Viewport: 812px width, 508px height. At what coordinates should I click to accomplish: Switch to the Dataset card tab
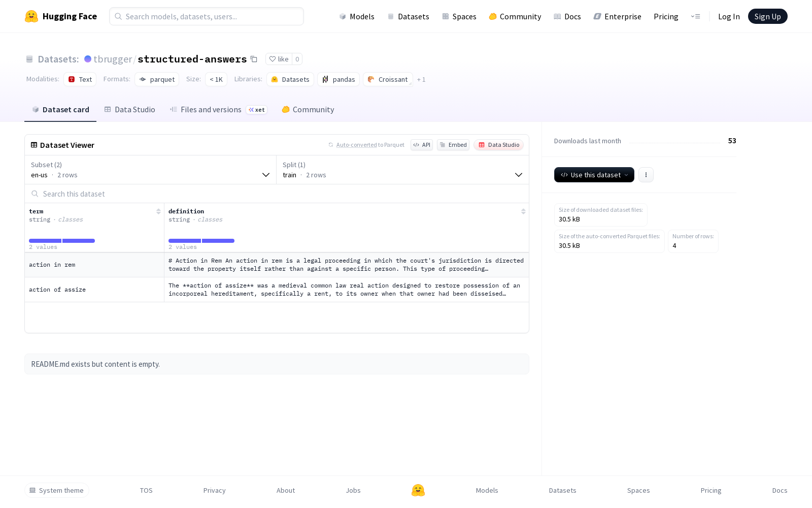tap(60, 110)
